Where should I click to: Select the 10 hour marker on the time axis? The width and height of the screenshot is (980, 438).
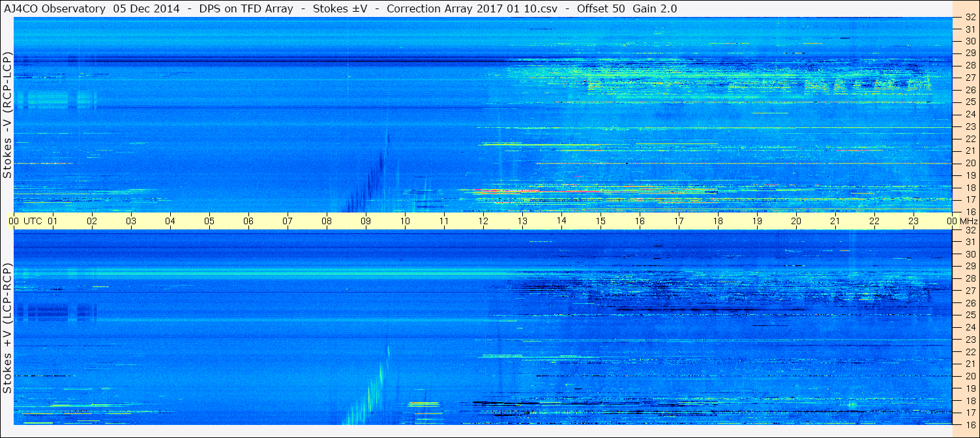click(405, 221)
